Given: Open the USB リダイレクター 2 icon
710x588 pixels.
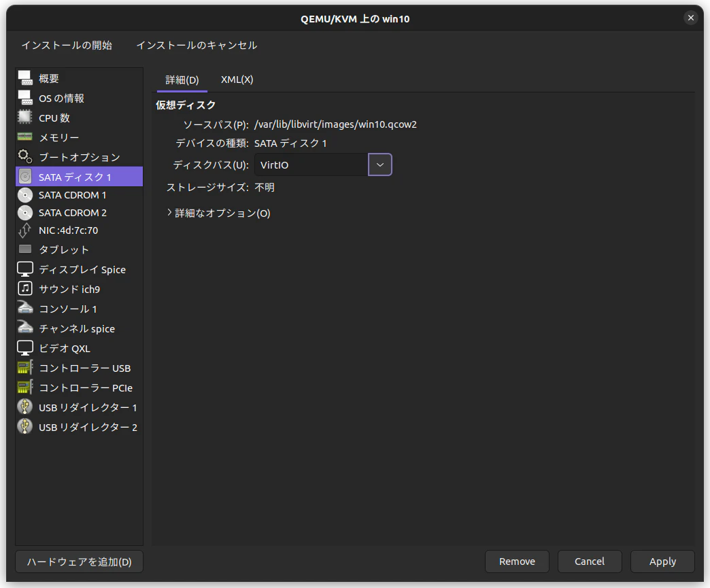Looking at the screenshot, I should click(25, 427).
